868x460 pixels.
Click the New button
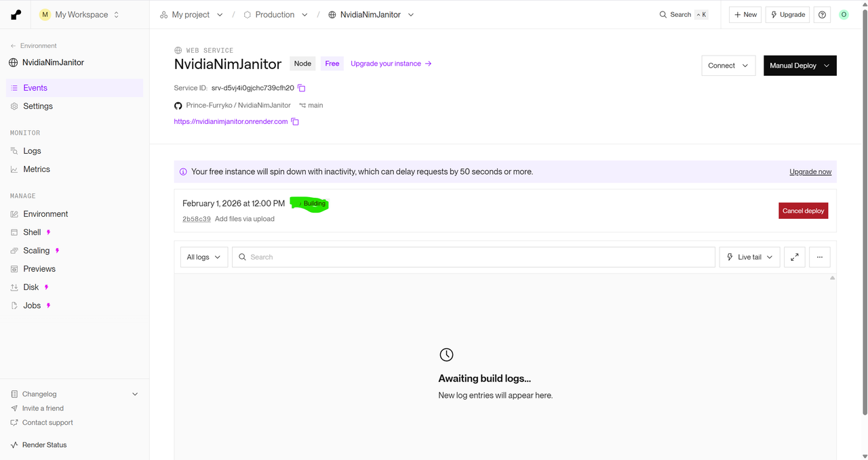(x=745, y=14)
